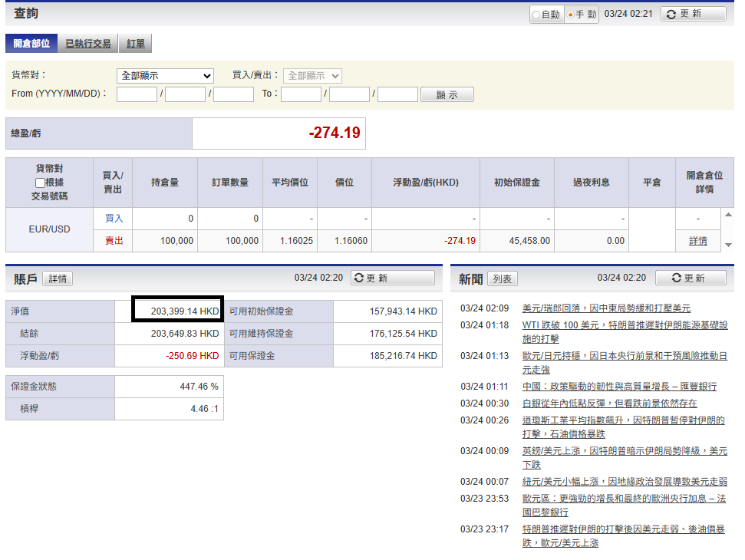This screenshot has height=560, width=745.
Task: Click the 詳情 button beside 賬戶
Action: (58, 278)
